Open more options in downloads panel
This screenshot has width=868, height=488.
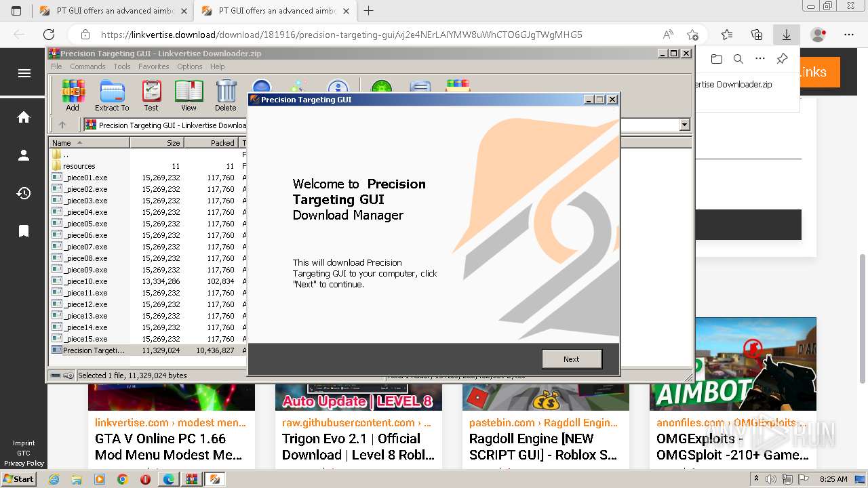tap(760, 59)
